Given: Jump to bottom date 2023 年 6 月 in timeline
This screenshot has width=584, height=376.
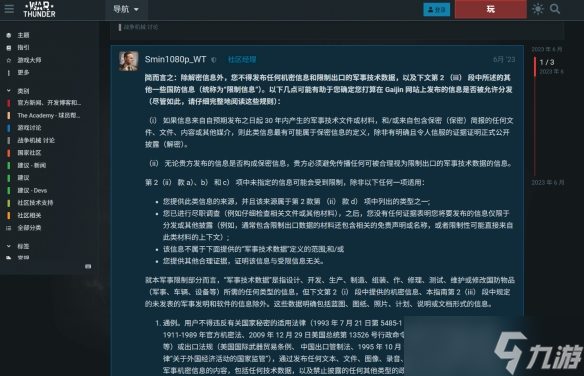Looking at the screenshot, I should coord(548,182).
